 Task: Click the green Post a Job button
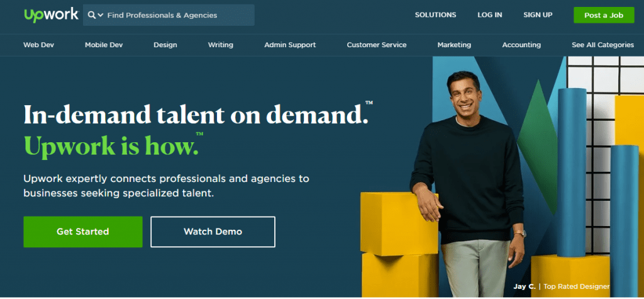click(604, 15)
